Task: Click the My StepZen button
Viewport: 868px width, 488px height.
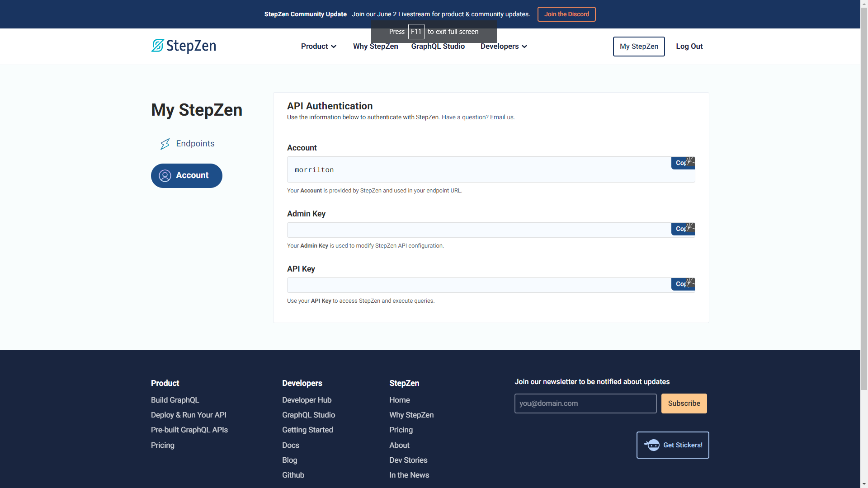Action: point(638,47)
